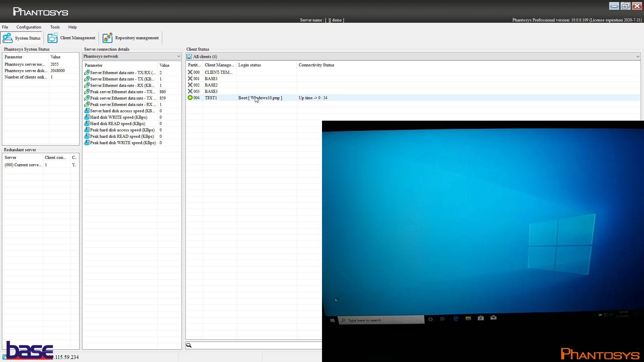This screenshot has width=644, height=362.
Task: Expand the All clients (4) dropdown
Action: point(638,57)
